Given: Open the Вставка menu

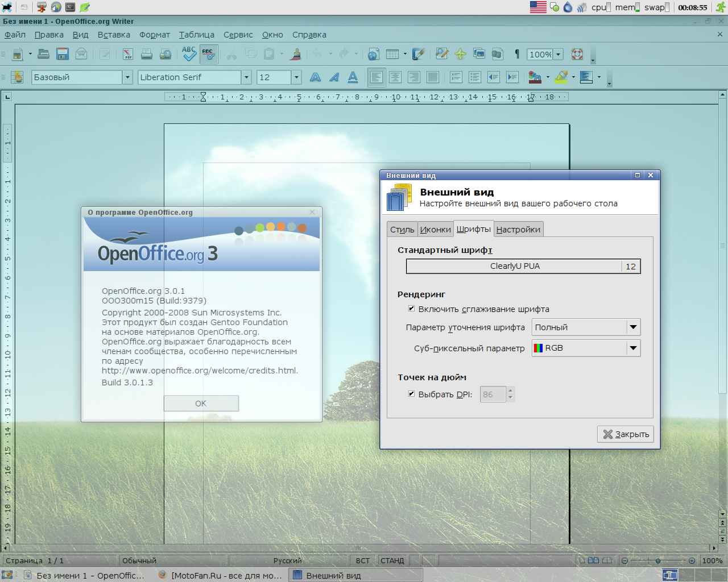Looking at the screenshot, I should 114,35.
